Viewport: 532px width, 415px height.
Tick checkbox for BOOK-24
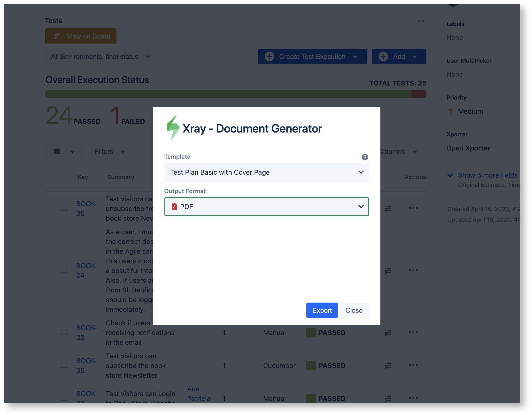(x=64, y=270)
